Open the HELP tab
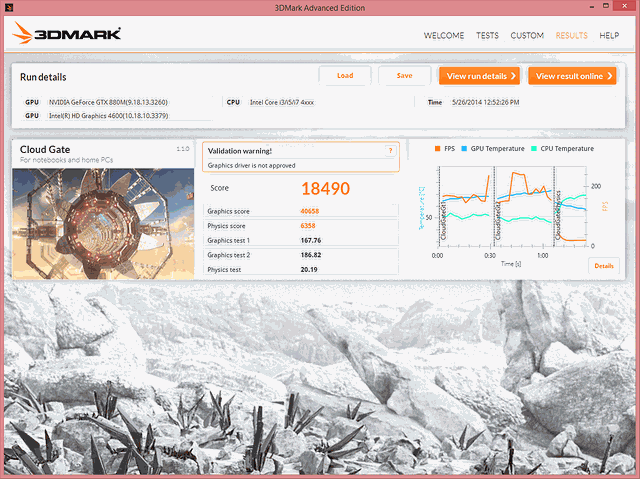 pos(609,35)
